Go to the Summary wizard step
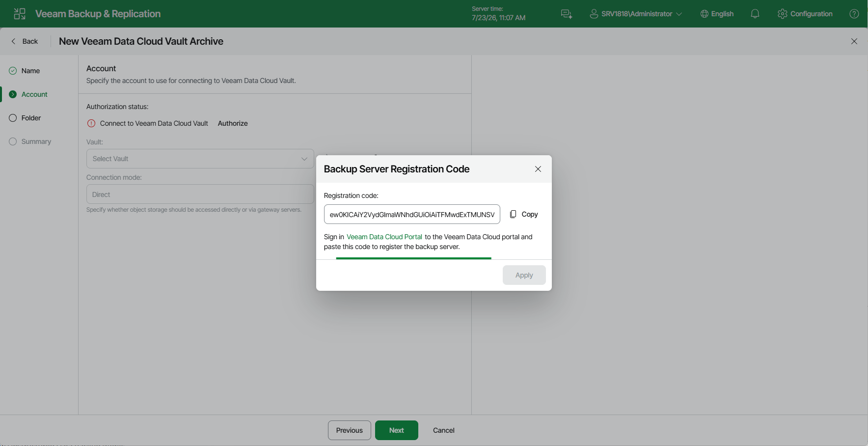This screenshot has height=446, width=868. (x=36, y=141)
